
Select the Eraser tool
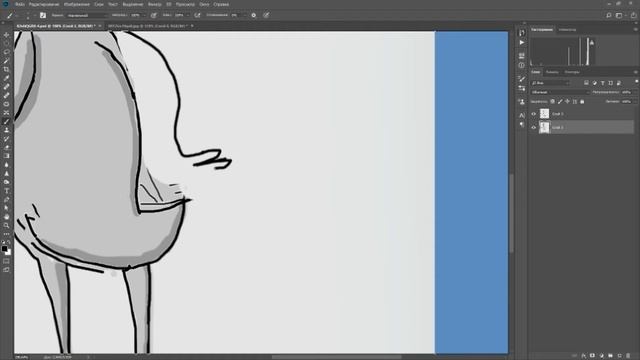[x=6, y=147]
